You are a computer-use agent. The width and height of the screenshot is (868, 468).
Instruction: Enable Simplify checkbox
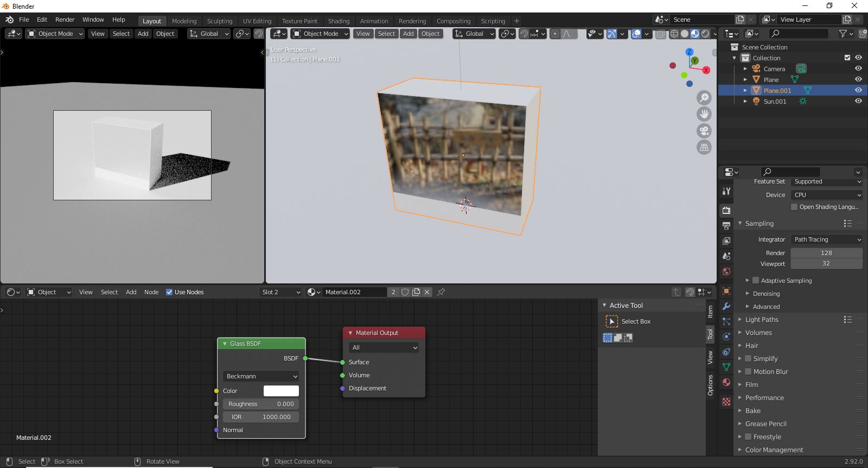748,359
